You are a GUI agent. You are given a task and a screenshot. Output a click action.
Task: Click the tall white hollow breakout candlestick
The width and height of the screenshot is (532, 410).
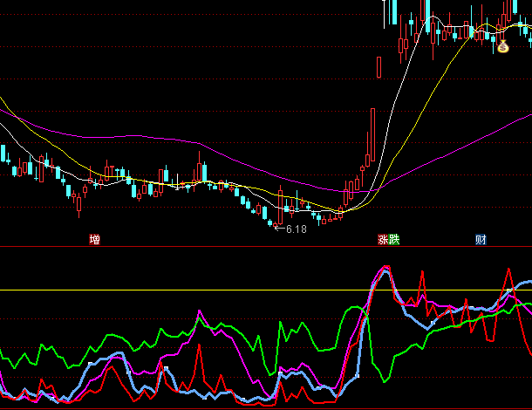[372, 135]
